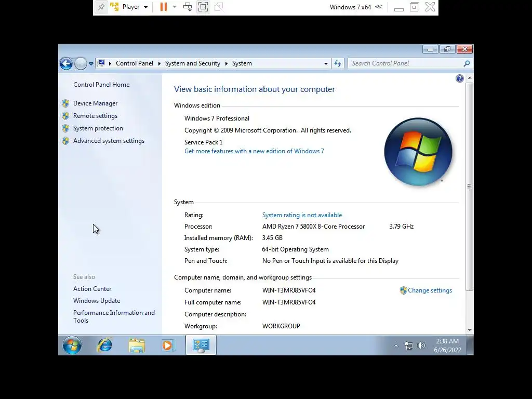Click the Refresh button in address bar
Image resolution: width=532 pixels, height=399 pixels.
click(338, 63)
